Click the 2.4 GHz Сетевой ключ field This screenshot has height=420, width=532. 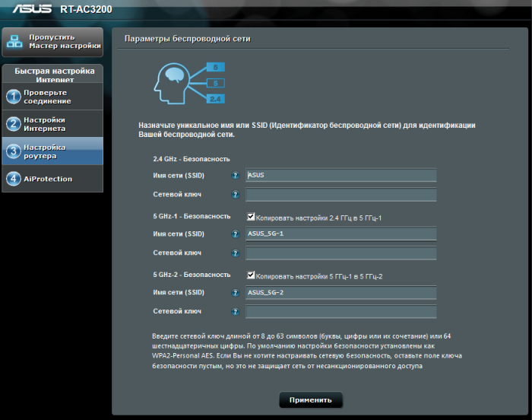click(341, 195)
